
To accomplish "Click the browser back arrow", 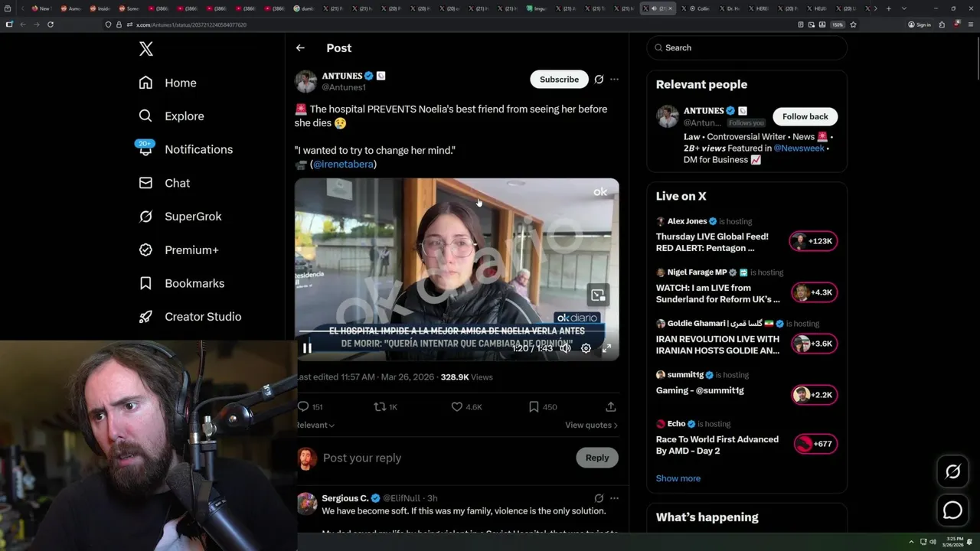I will (x=22, y=24).
